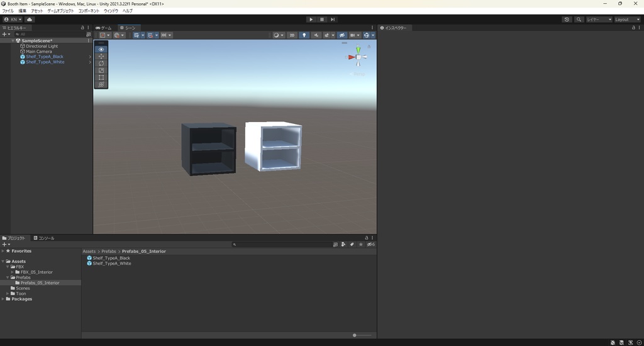Expand Shelf_TypeA_White prefab arrow in hierarchy
This screenshot has width=644, height=346.
(x=90, y=62)
